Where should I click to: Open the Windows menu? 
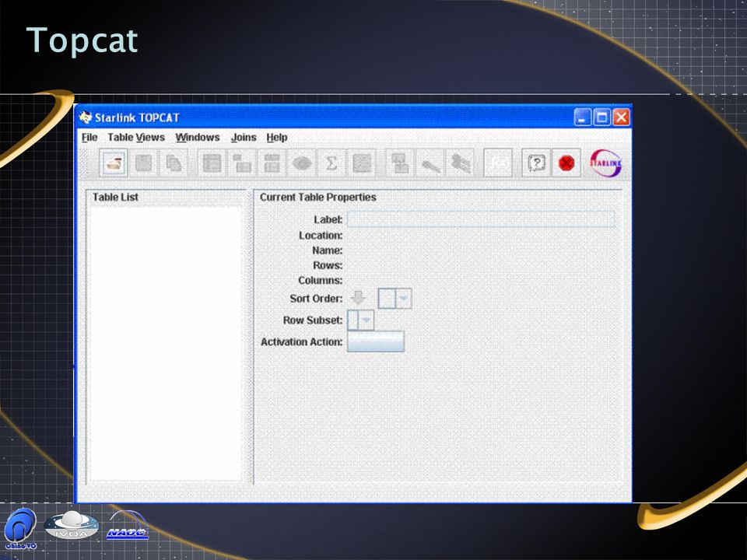pos(197,137)
